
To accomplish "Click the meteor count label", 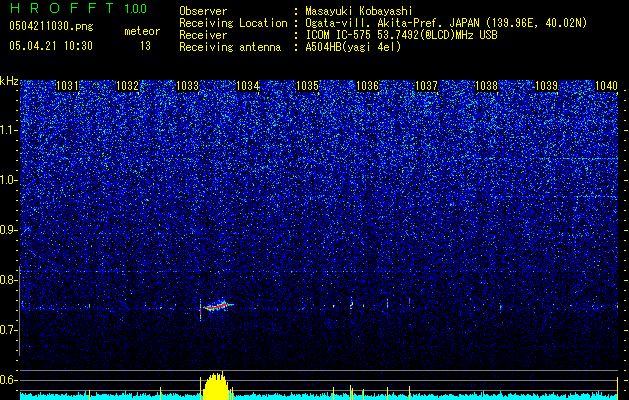I will [x=142, y=31].
